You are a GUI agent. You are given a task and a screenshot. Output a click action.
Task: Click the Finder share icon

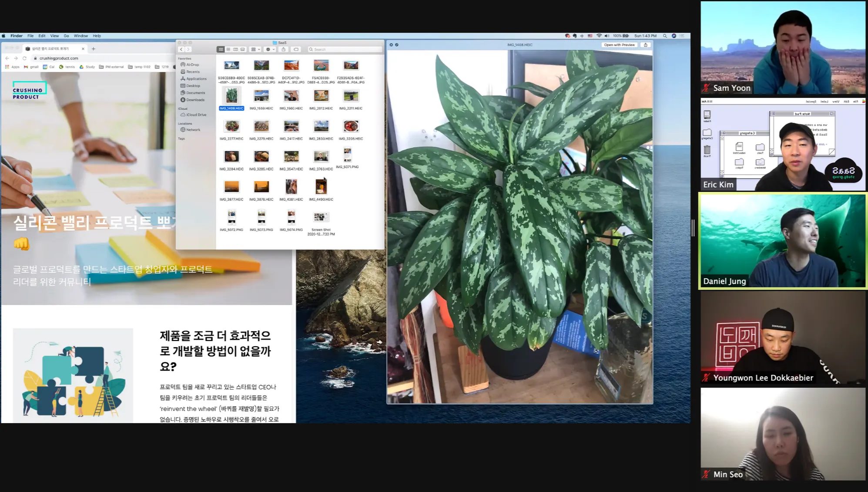284,49
